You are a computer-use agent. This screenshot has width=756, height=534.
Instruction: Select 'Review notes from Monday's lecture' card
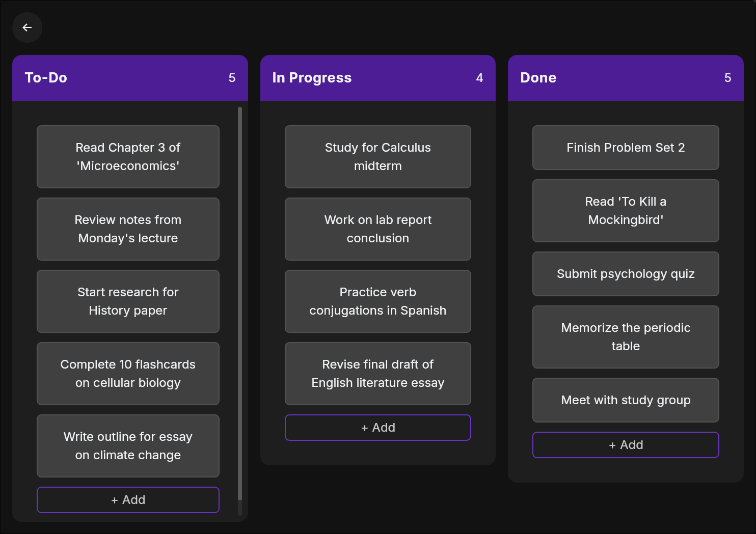pyautogui.click(x=128, y=229)
